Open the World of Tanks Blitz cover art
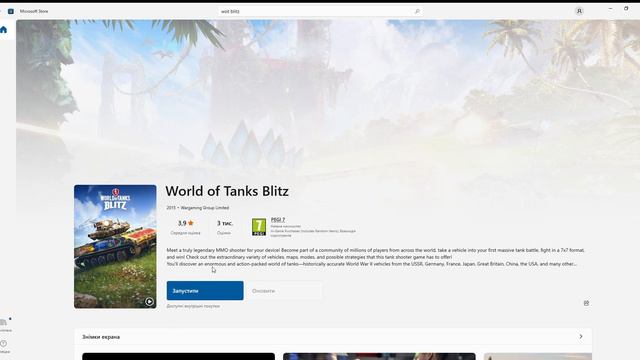Viewport: 640px width, 360px height. tap(115, 247)
